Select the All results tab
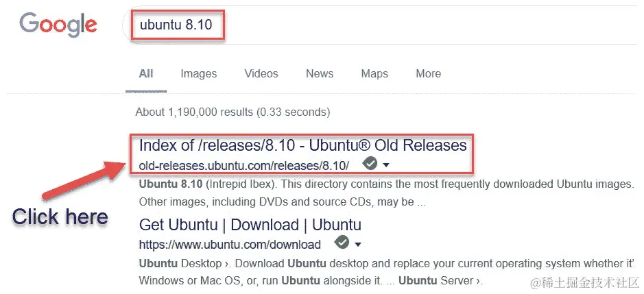Screen dimensions: 644x294 [146, 74]
